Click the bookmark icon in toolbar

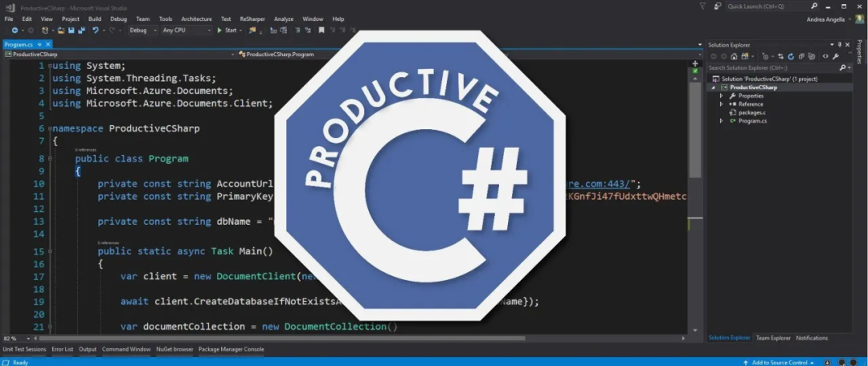[321, 31]
